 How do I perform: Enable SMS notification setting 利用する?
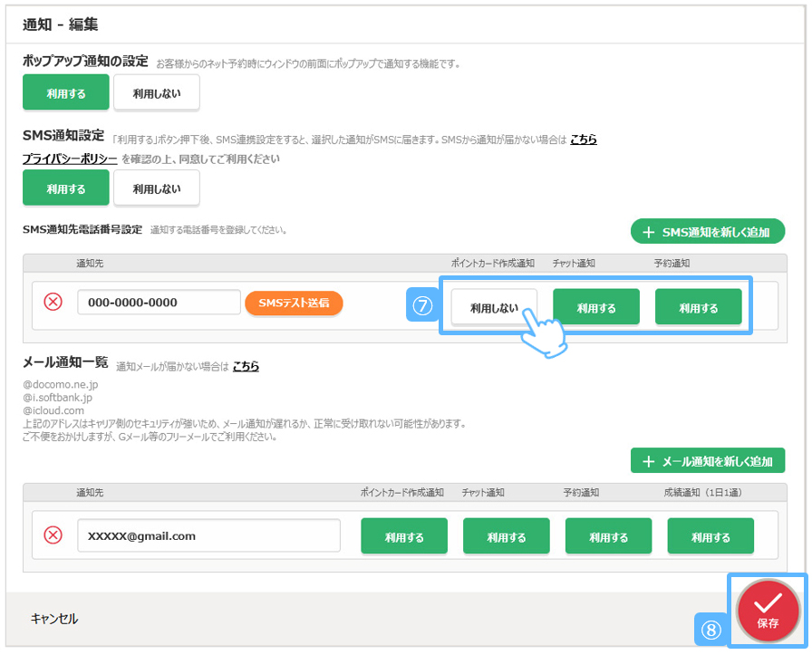pos(66,188)
